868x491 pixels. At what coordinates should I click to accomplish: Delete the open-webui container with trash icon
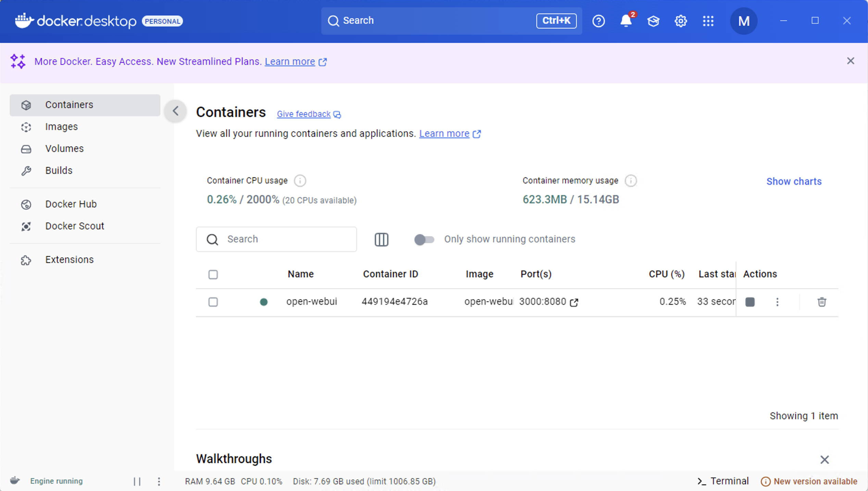pos(821,302)
